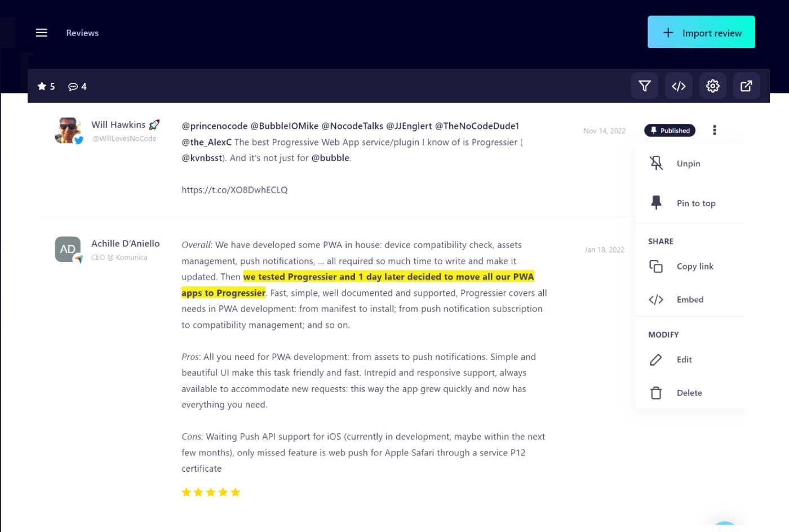789x532 pixels.
Task: Click the Jan 18, 2022 date
Action: click(604, 250)
